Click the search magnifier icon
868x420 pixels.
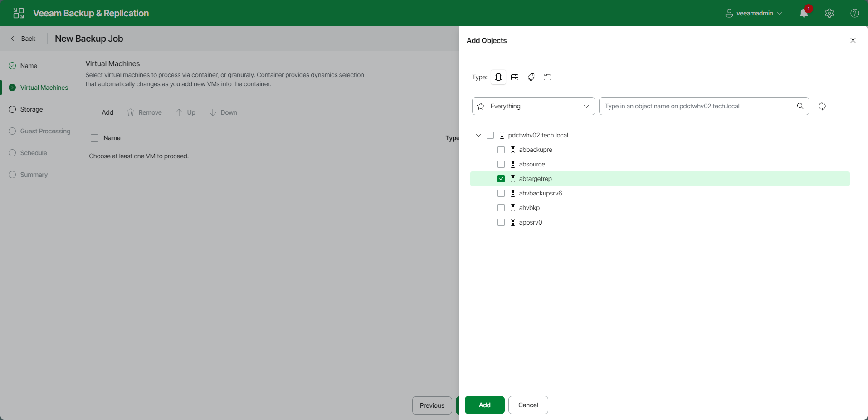coord(800,106)
